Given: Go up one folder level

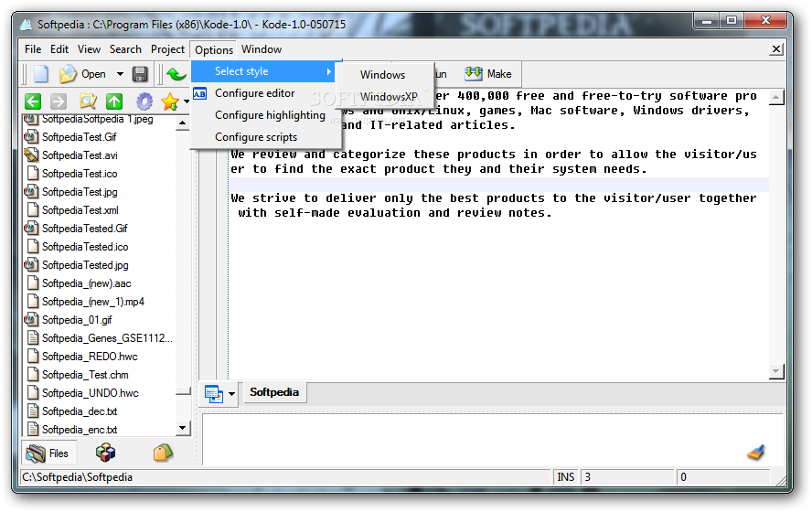Looking at the screenshot, I should 114,101.
